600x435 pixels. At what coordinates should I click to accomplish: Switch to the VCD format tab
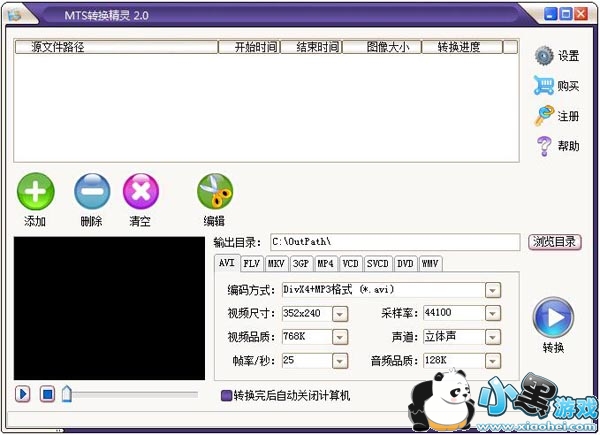(351, 264)
